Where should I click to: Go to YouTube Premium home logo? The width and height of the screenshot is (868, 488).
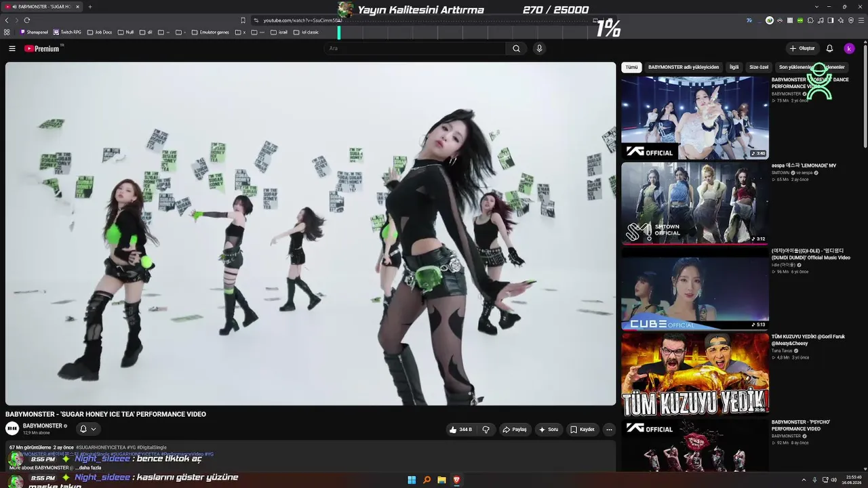point(43,48)
